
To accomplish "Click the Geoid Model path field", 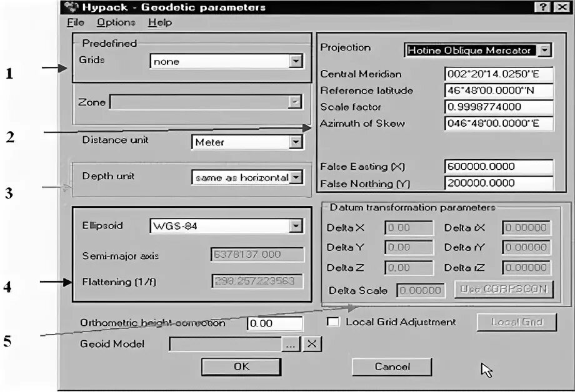I will point(226,345).
